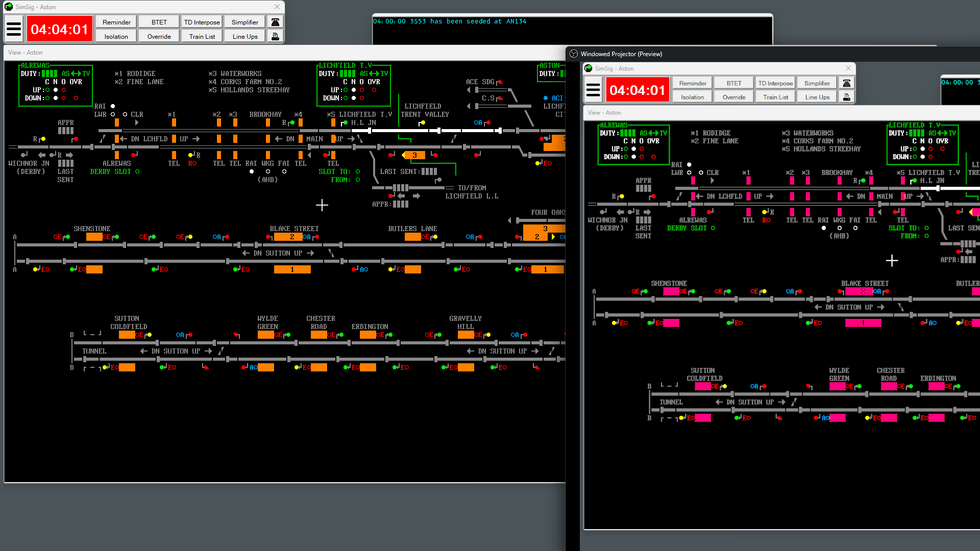The height and width of the screenshot is (551, 980).
Task: Select the yellow R signal above red R indicator
Action: [x=191, y=155]
